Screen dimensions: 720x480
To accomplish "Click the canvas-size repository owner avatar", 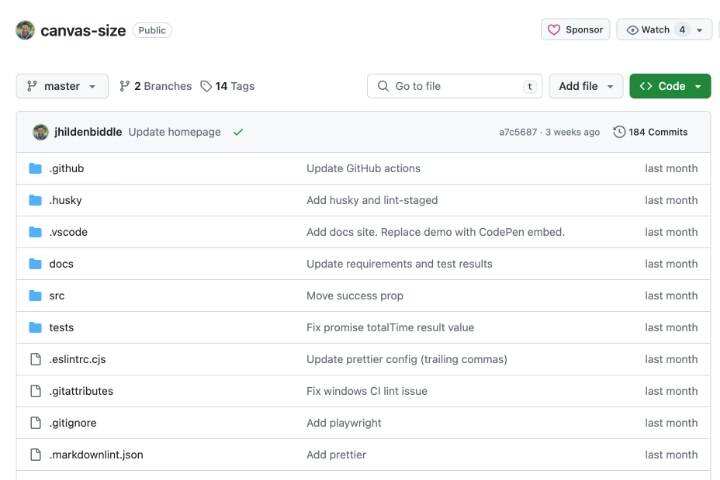I will (25, 30).
